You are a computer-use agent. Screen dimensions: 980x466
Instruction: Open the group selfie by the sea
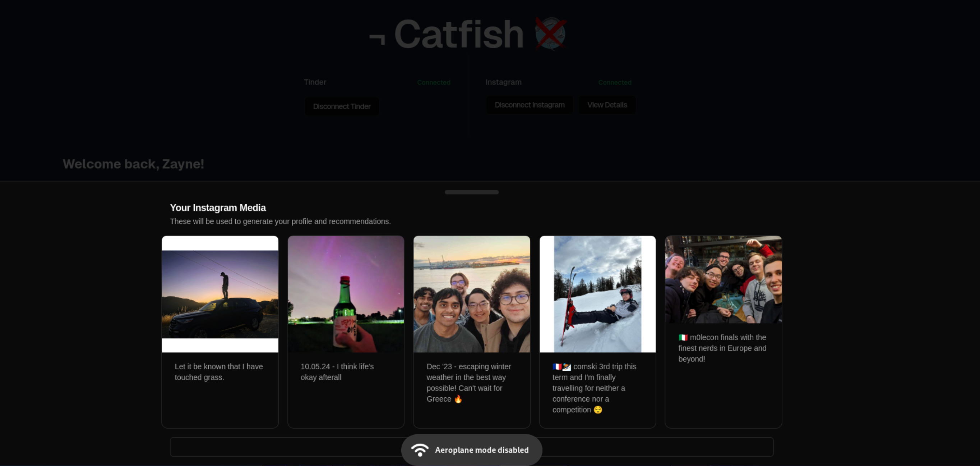471,294
